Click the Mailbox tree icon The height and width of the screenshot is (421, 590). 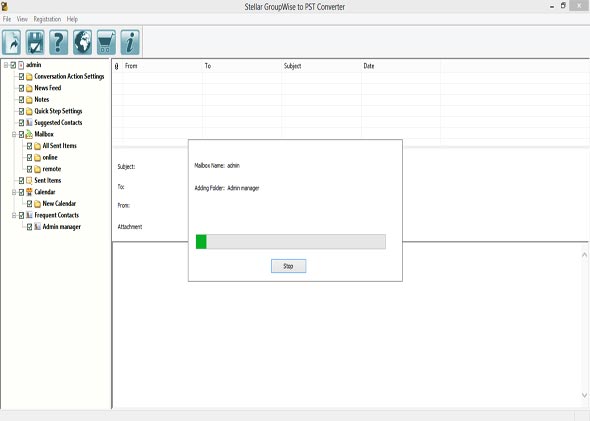[x=29, y=134]
